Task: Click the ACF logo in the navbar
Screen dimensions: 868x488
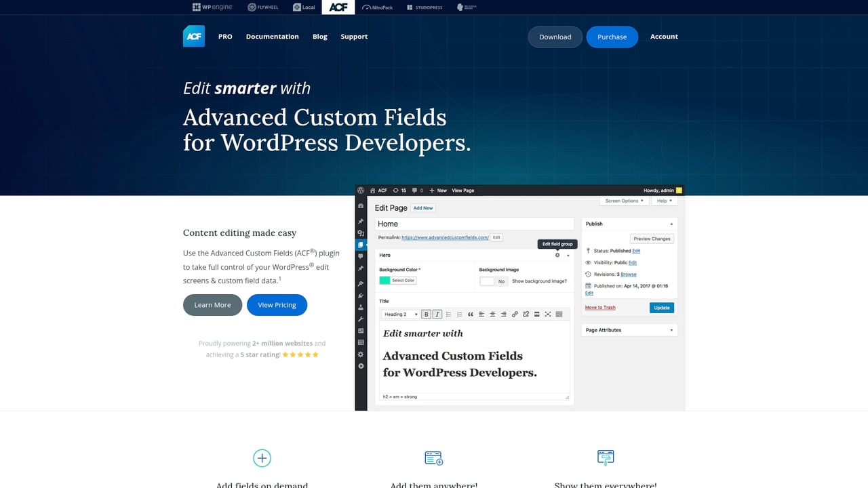Action: 193,36
